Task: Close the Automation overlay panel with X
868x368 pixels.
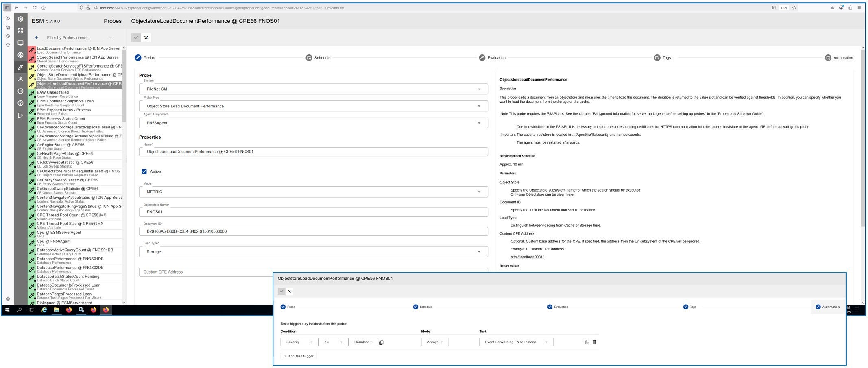Action: 289,291
